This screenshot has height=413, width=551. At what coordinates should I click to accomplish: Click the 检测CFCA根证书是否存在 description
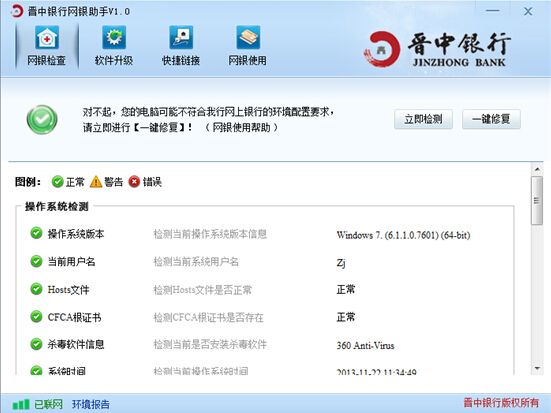[208, 318]
